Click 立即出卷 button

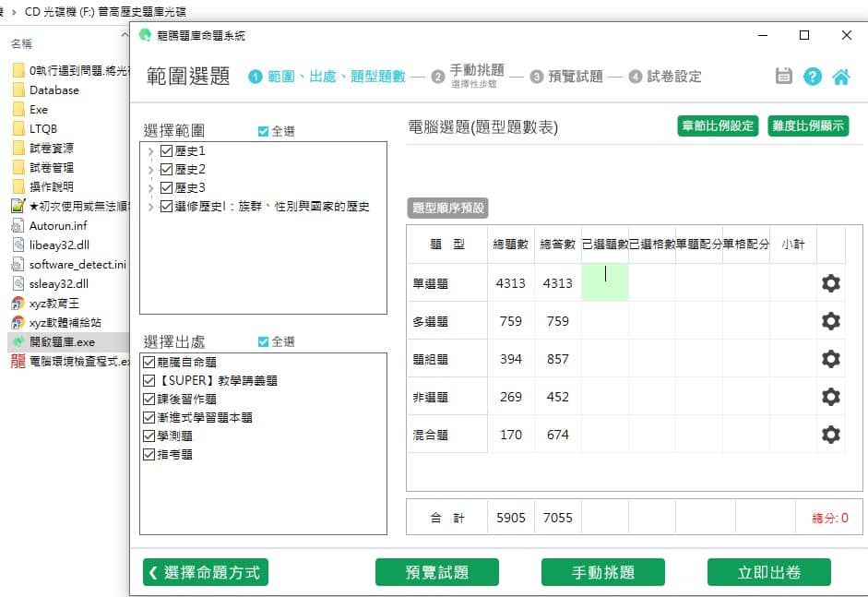pos(769,572)
